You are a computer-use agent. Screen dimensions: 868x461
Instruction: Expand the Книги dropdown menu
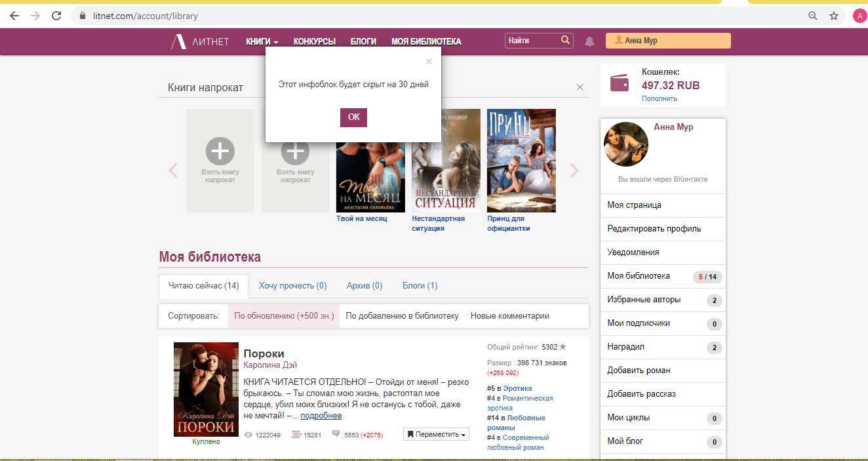tap(262, 41)
